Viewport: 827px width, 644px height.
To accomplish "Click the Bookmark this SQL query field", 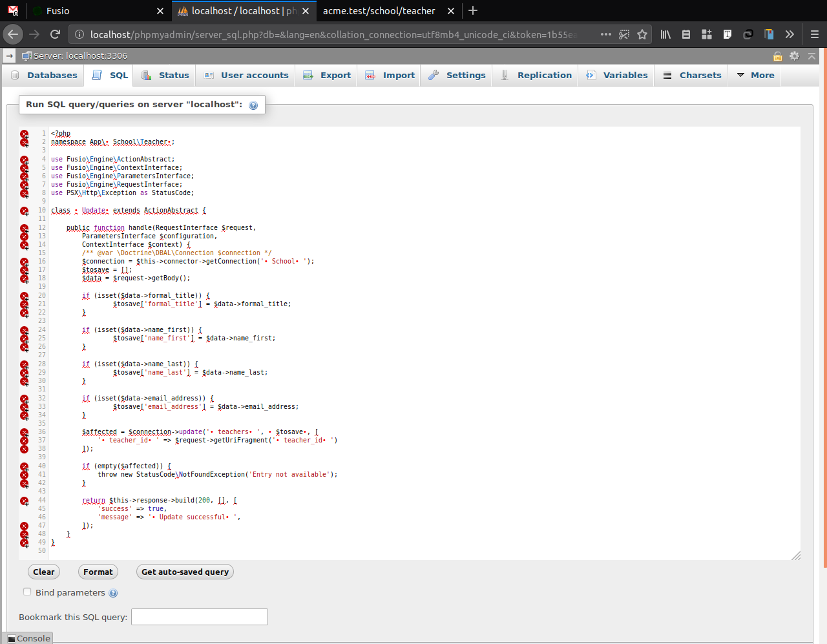I will (x=199, y=617).
